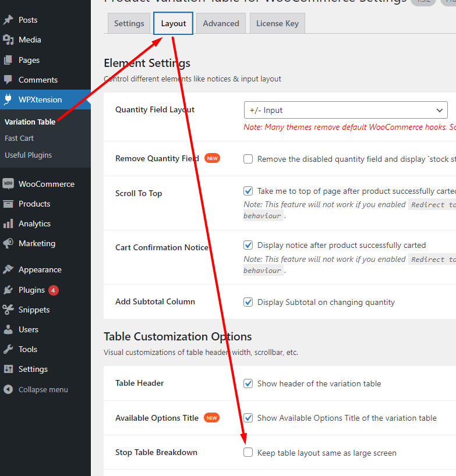Uncheck Show header of the variation table
This screenshot has width=456, height=476.
tap(248, 383)
